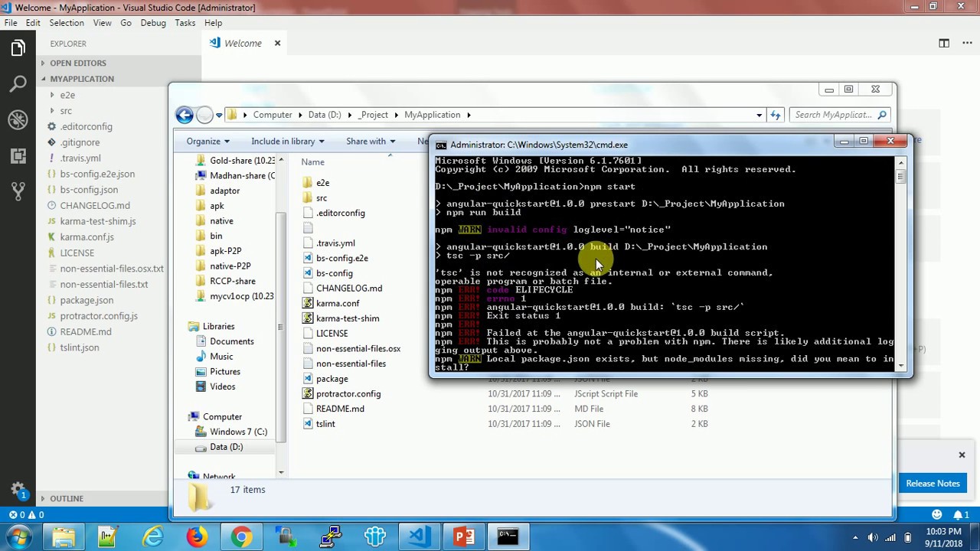Open Internet Explorer from the taskbar
This screenshot has height=551, width=980.
pos(153,536)
